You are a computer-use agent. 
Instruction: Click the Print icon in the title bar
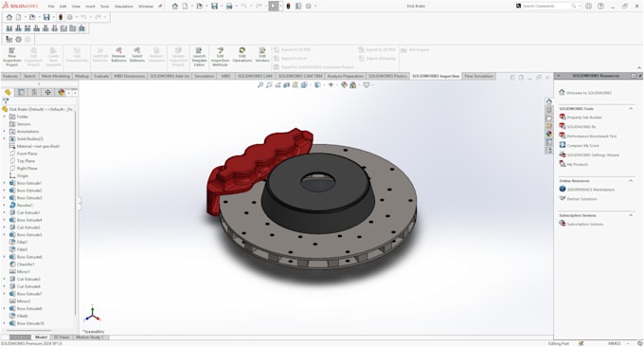(229, 7)
